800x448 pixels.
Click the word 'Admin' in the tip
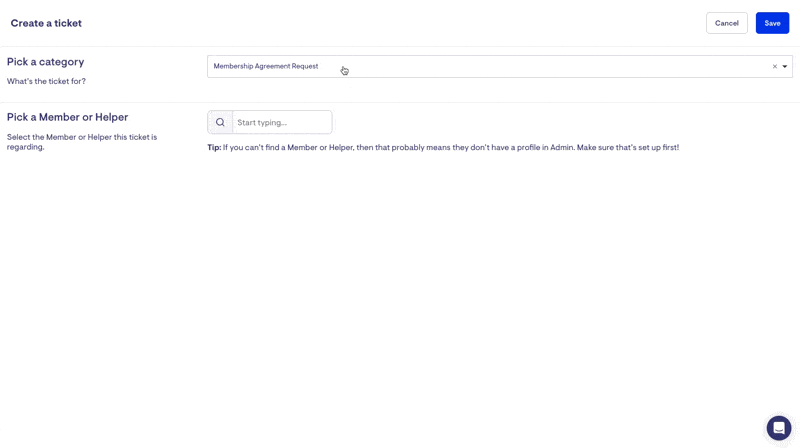pos(562,147)
